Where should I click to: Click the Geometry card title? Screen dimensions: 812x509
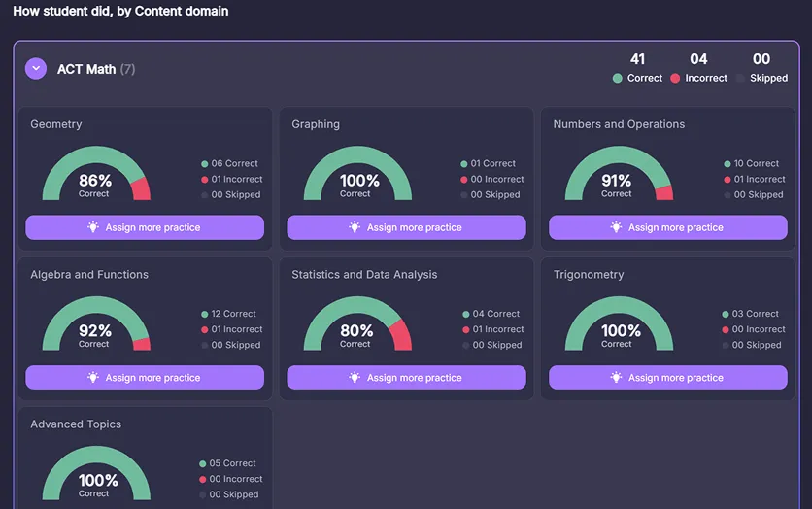point(56,124)
